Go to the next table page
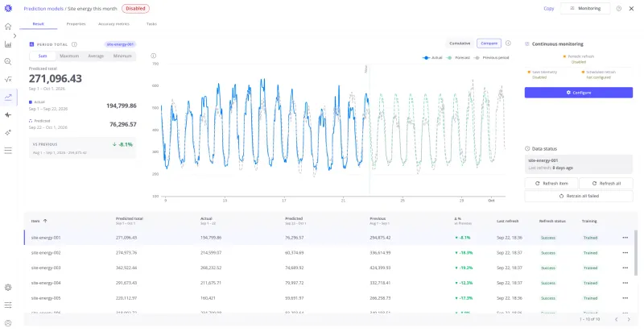Viewport: 644px width, 332px height. [x=629, y=319]
